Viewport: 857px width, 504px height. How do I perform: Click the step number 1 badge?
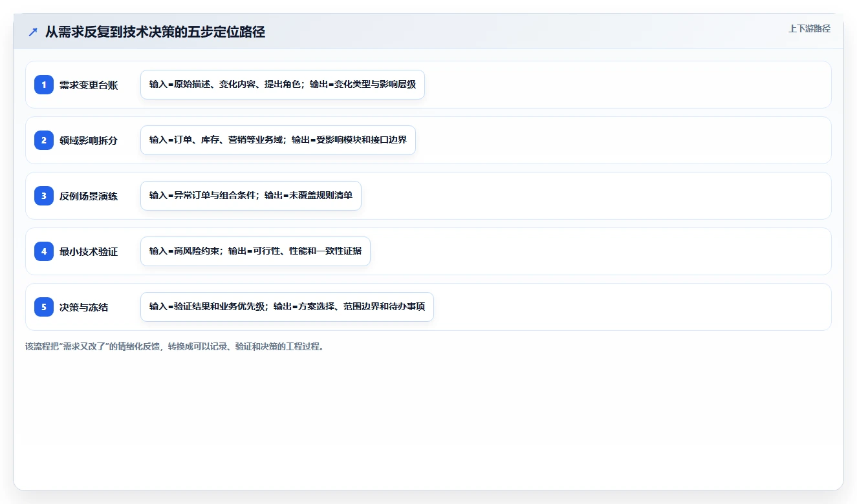44,85
